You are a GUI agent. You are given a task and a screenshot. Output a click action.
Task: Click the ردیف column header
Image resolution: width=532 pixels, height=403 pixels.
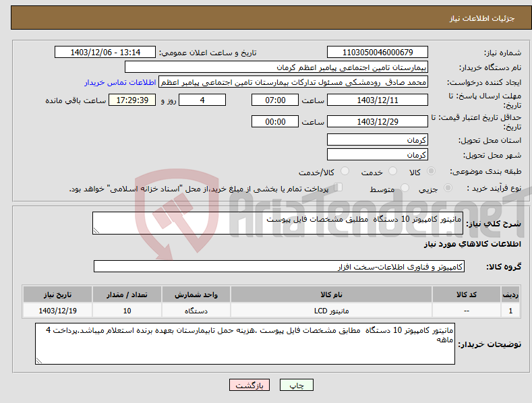tap(510, 294)
